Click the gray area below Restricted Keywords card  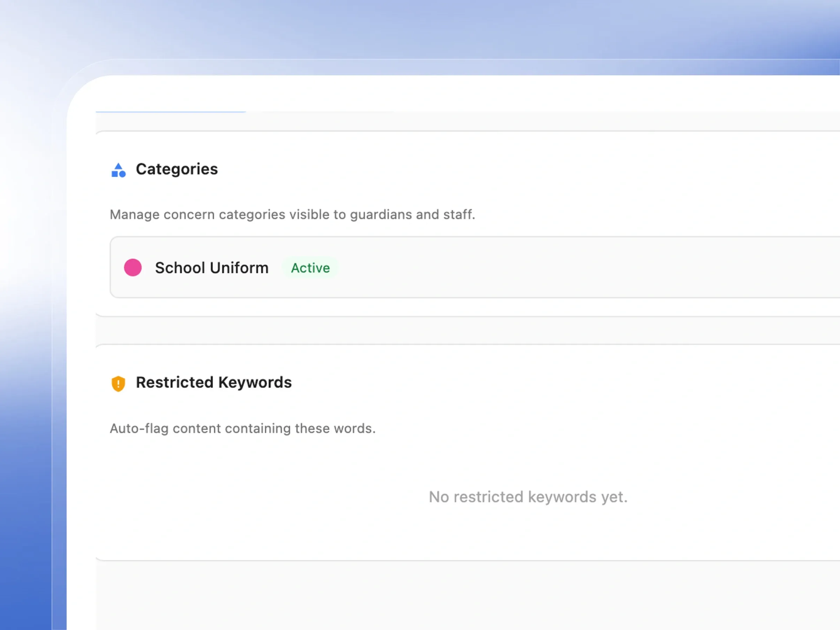click(468, 595)
